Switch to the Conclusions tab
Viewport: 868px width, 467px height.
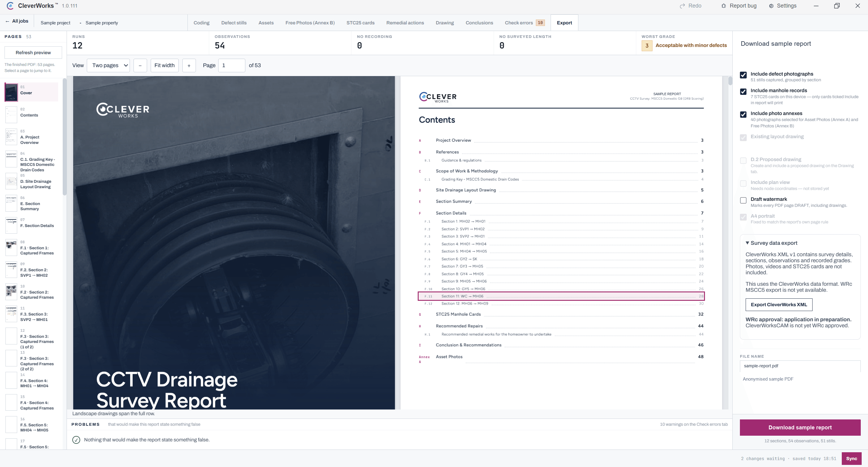pos(479,23)
